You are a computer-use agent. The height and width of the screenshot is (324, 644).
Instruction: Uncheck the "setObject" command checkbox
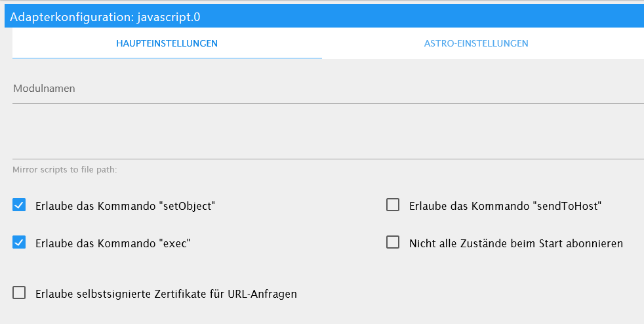19,205
